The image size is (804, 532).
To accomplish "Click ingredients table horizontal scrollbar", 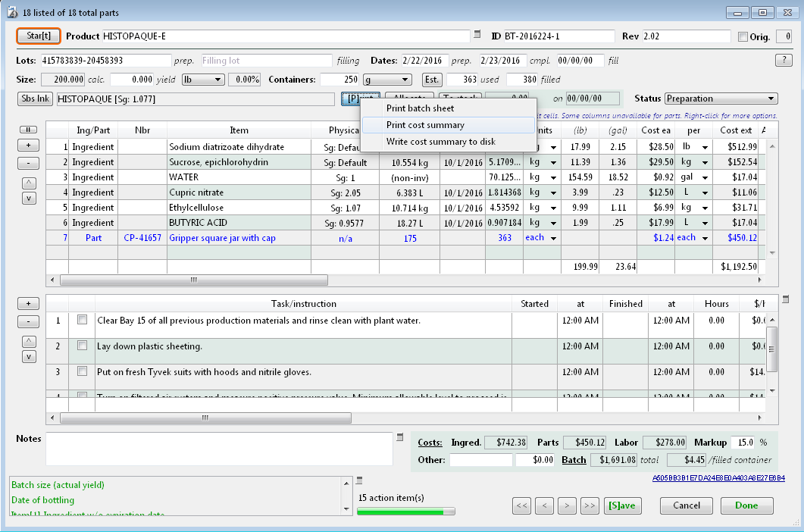I will click(194, 280).
